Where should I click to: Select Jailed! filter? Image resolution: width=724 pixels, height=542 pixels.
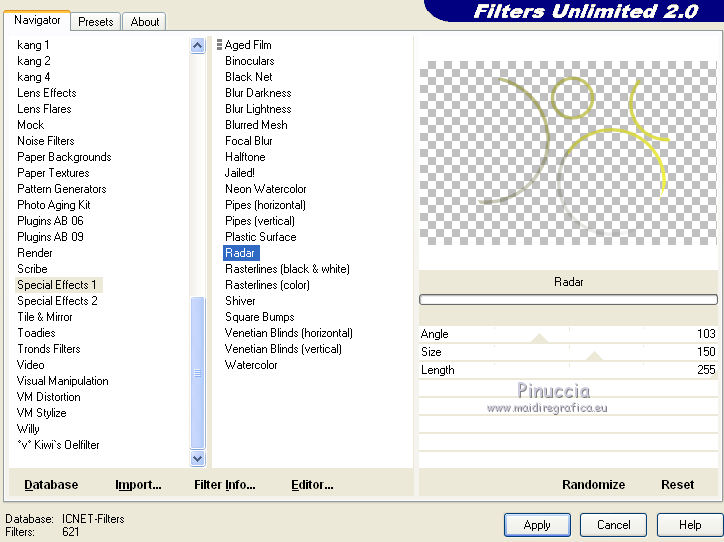pos(239,173)
